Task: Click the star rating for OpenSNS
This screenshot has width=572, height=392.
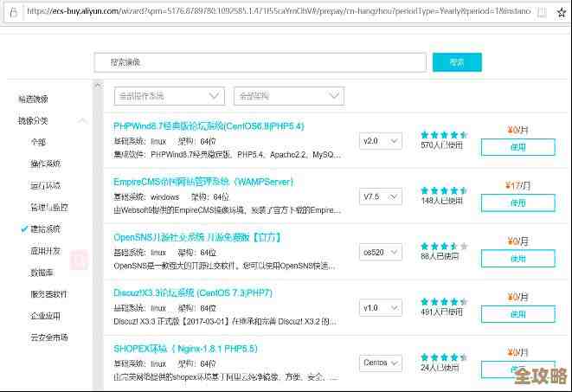Action: pyautogui.click(x=443, y=247)
